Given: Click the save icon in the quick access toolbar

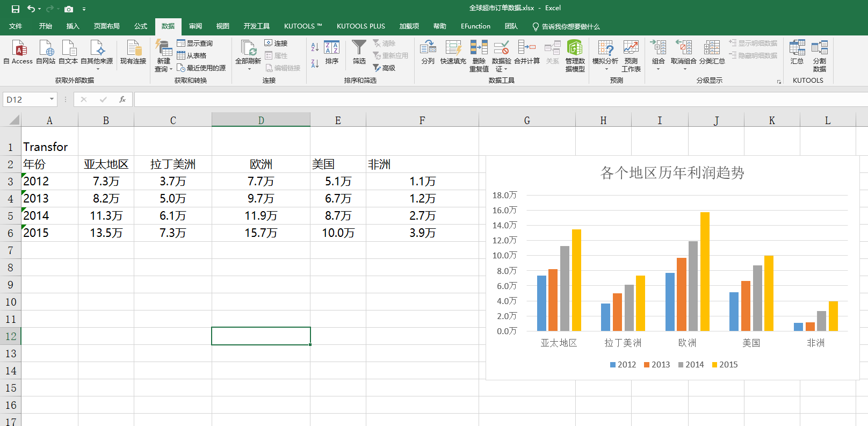Looking at the screenshot, I should (x=16, y=9).
